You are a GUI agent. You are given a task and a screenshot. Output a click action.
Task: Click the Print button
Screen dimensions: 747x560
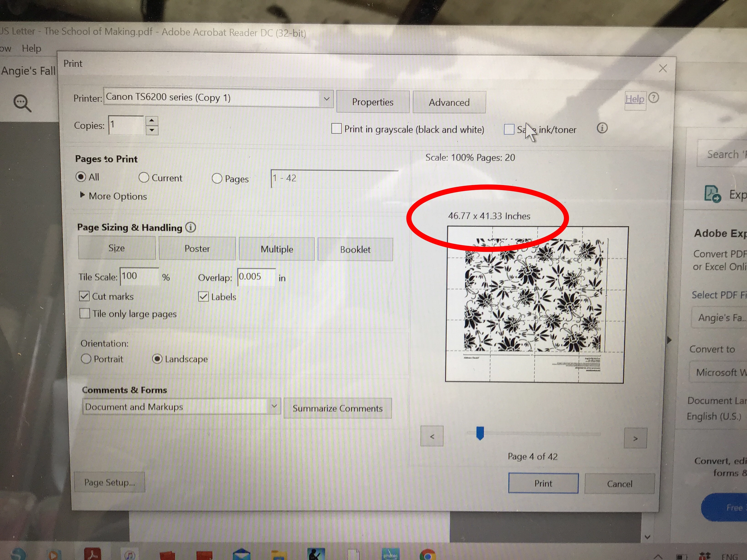[x=543, y=483]
